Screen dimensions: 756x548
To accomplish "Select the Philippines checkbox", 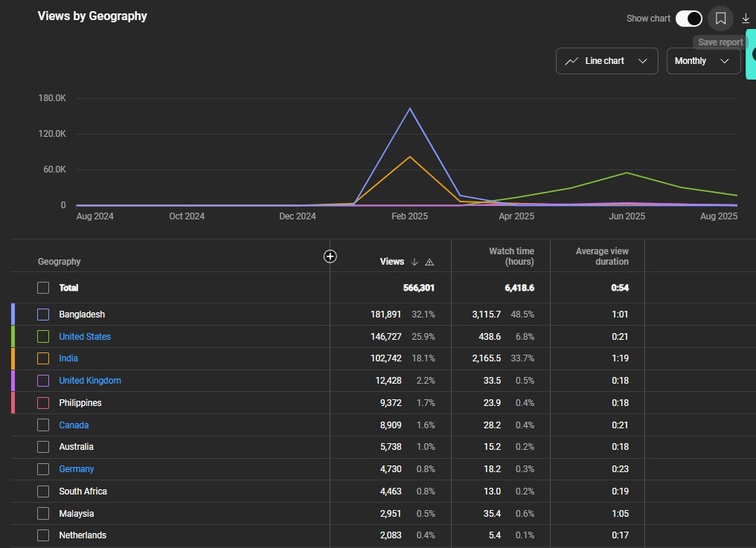I will coord(43,403).
